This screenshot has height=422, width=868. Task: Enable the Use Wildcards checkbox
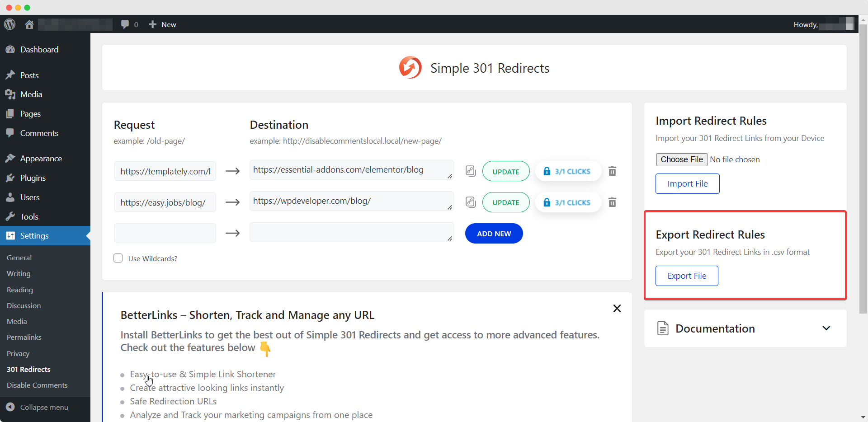[118, 258]
